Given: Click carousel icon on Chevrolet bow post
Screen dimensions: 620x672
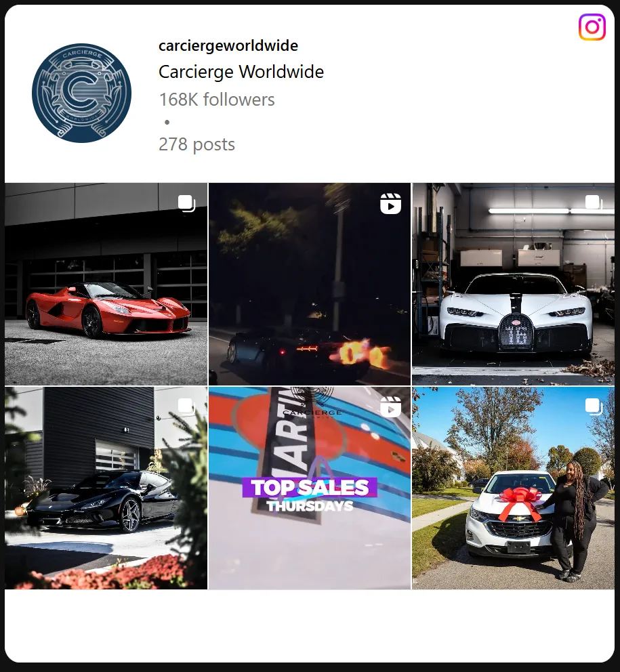Looking at the screenshot, I should coord(594,406).
